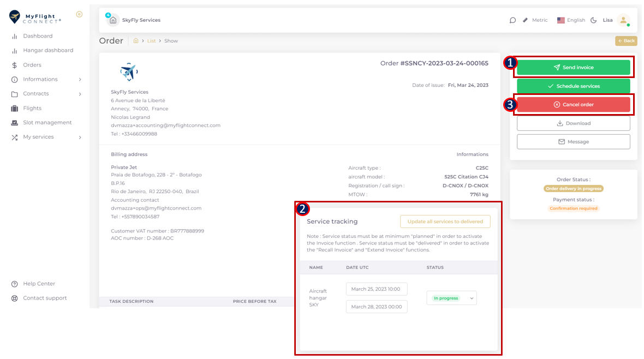Go Back using the Back button

click(x=626, y=41)
